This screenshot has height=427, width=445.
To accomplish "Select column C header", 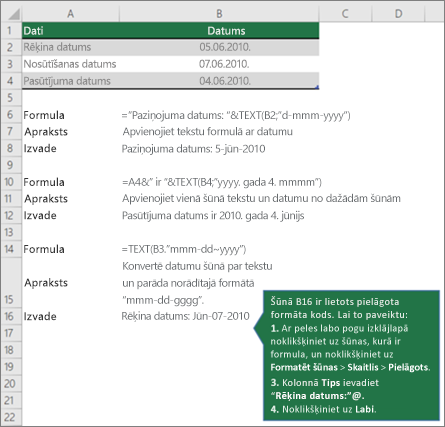I will (345, 14).
